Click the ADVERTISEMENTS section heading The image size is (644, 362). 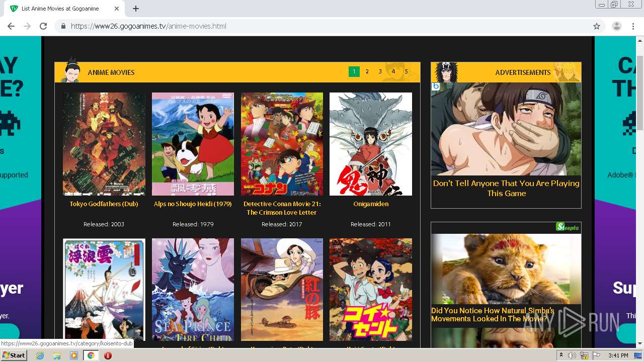tap(523, 72)
